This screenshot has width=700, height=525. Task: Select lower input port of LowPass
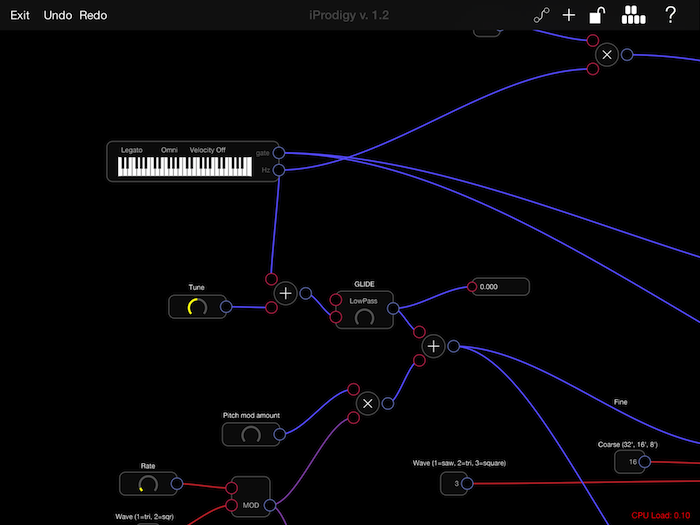pos(336,317)
